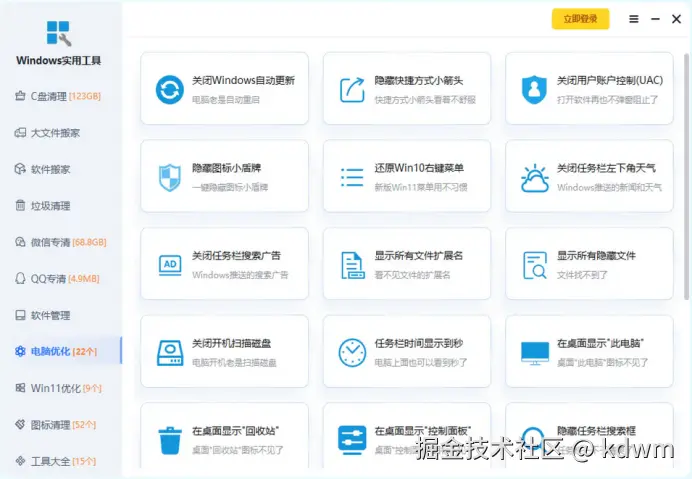Click 显示所有文件扩展名 title text
The height and width of the screenshot is (479, 692).
click(418, 256)
